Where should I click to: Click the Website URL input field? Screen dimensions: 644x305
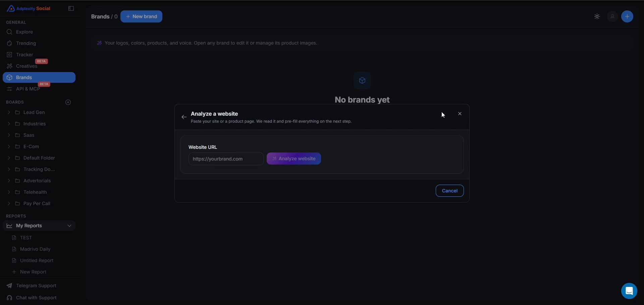click(x=226, y=159)
